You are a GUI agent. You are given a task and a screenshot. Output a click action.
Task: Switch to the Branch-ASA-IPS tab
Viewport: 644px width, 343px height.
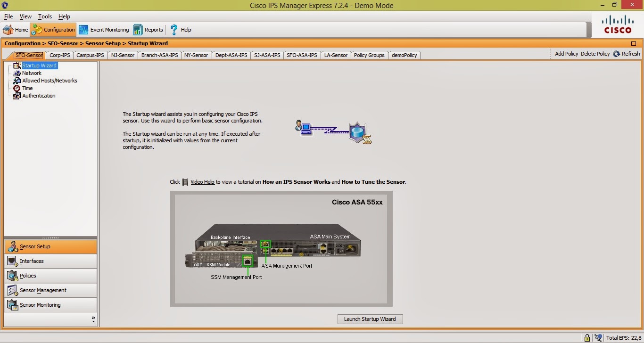click(159, 55)
